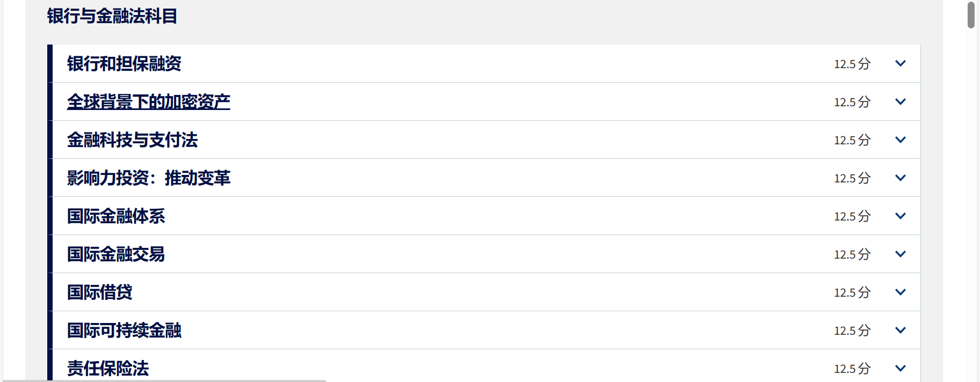Click the vertical page scrollbar thumb

971,15
